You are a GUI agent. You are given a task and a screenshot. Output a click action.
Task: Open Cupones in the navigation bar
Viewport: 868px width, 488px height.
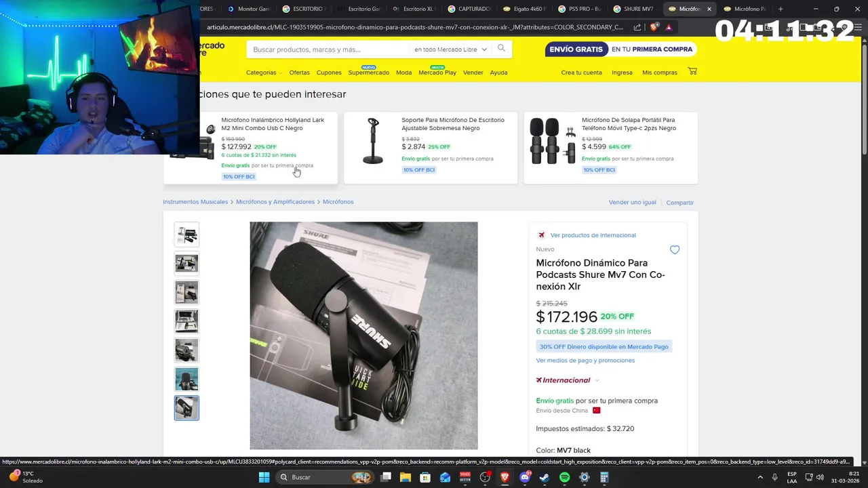coord(329,73)
